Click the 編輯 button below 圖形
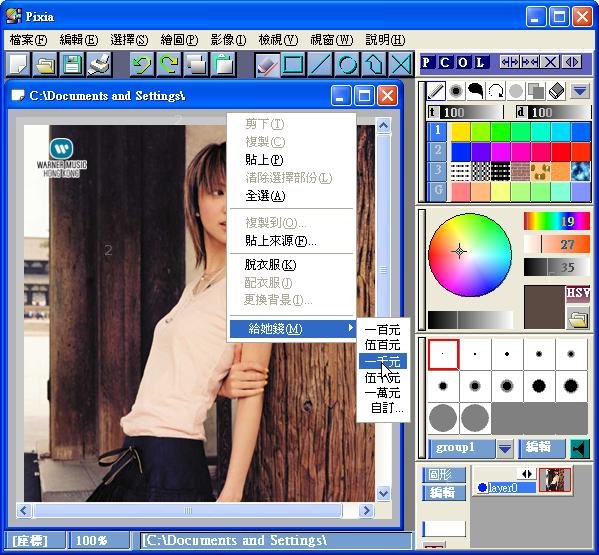 [x=444, y=493]
